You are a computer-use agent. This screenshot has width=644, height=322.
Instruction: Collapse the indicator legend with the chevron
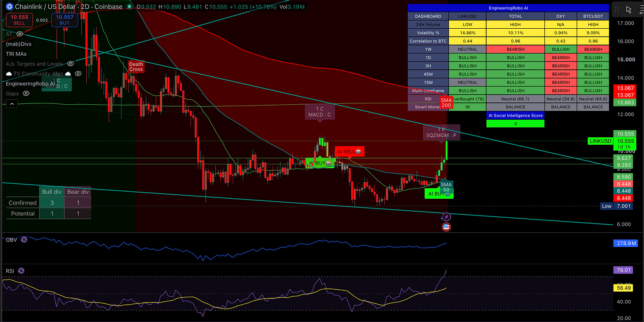11,104
